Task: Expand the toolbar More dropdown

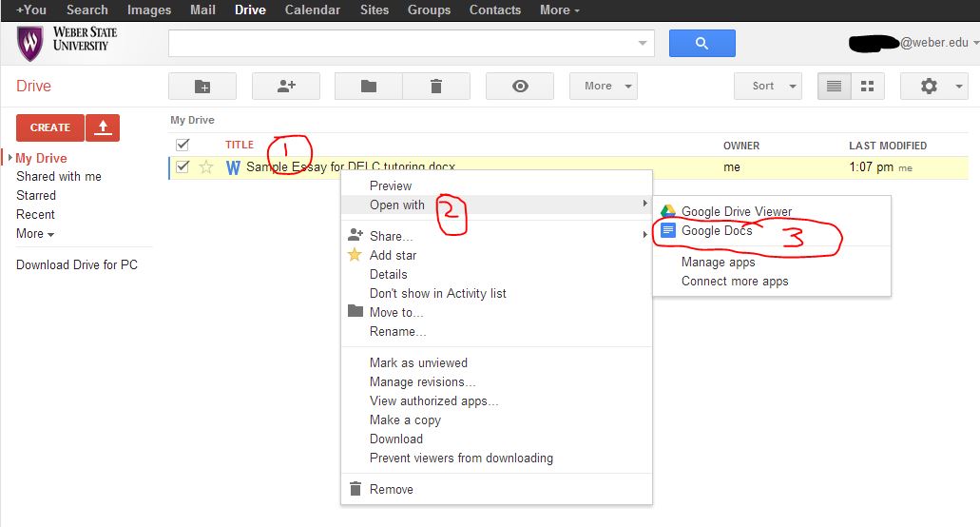Action: tap(603, 86)
